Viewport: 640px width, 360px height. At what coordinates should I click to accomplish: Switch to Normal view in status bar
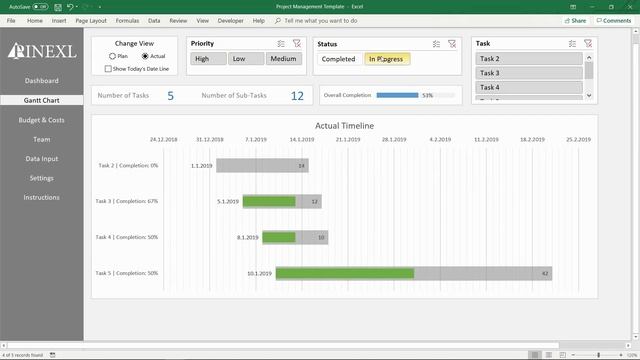tap(535, 355)
